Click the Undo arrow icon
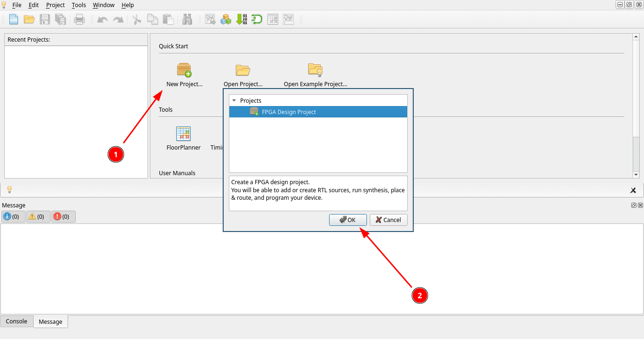The height and width of the screenshot is (339, 644). pyautogui.click(x=103, y=19)
